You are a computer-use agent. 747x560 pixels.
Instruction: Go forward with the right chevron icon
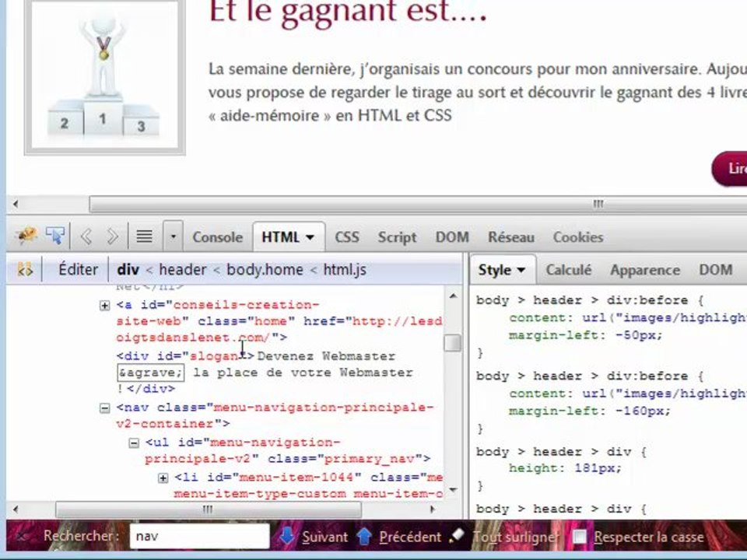pos(112,236)
